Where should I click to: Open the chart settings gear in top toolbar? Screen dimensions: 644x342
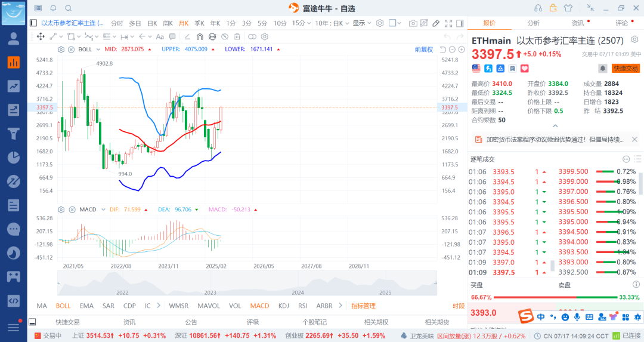(x=380, y=23)
